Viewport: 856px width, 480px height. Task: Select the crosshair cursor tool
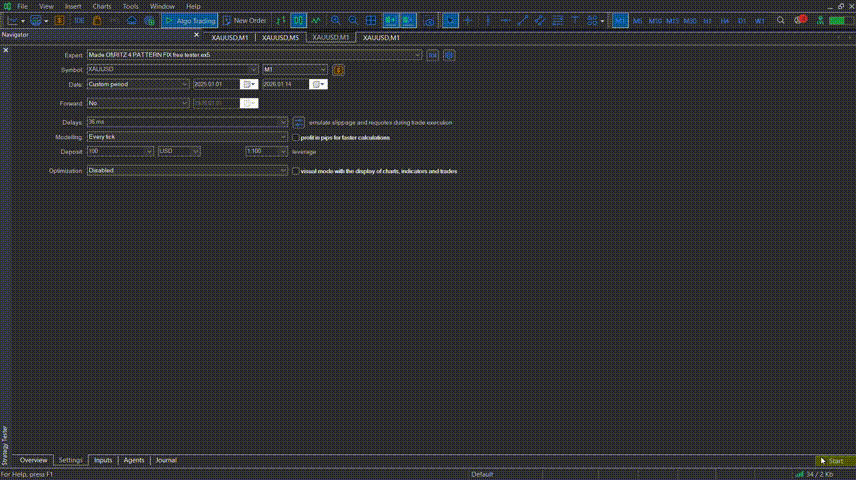point(468,20)
